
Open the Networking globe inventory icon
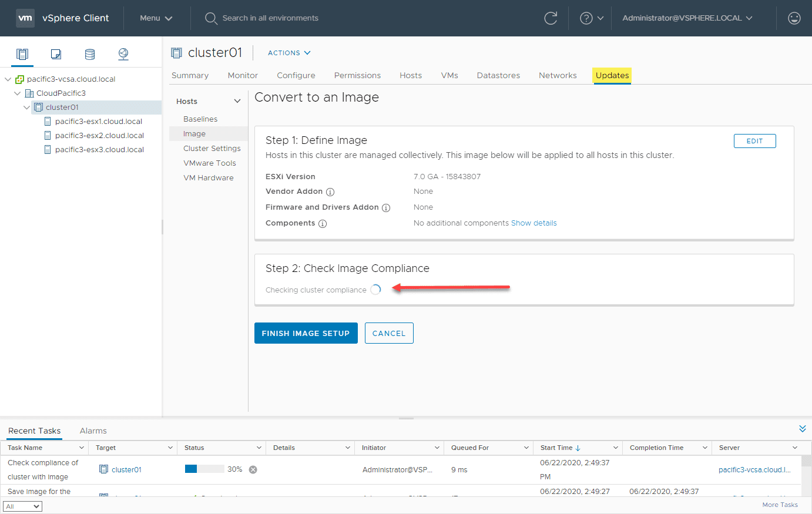tap(123, 53)
